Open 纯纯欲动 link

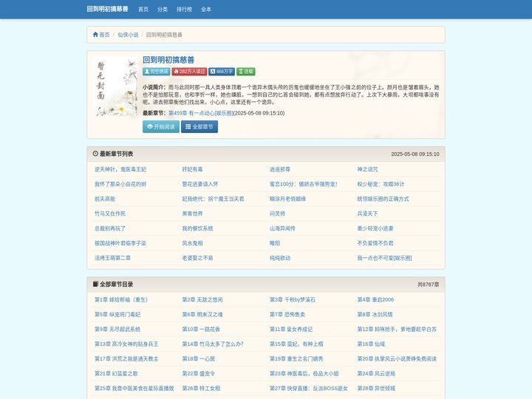pos(279,258)
